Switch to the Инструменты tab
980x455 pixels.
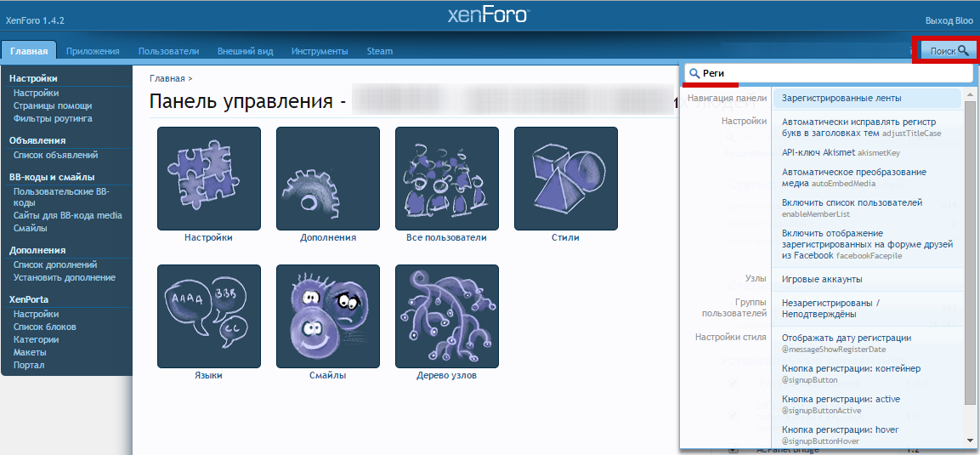pos(320,51)
